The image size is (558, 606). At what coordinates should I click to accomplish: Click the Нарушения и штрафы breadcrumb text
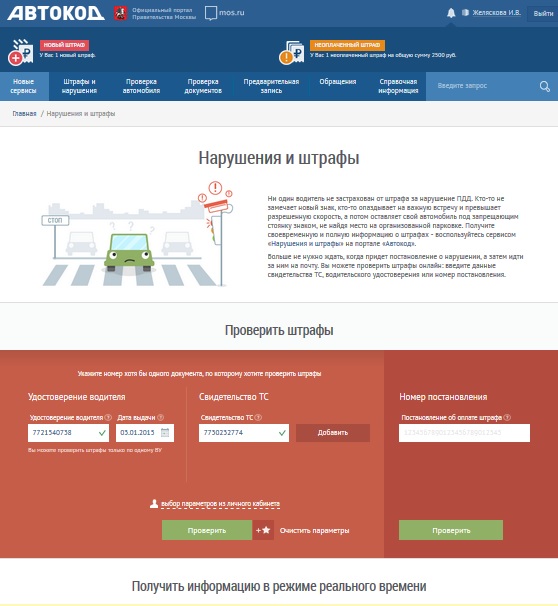(81, 114)
